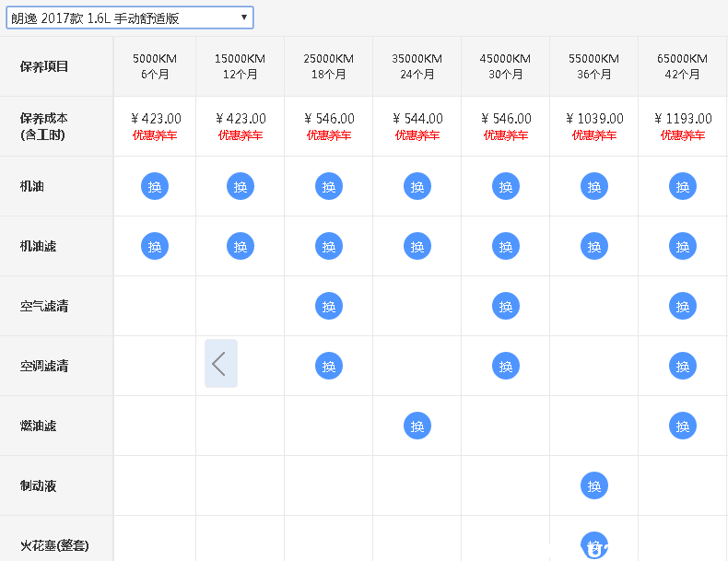Click 燃油滤 换 icon under 35000KM
The width and height of the screenshot is (728, 561).
tap(417, 426)
